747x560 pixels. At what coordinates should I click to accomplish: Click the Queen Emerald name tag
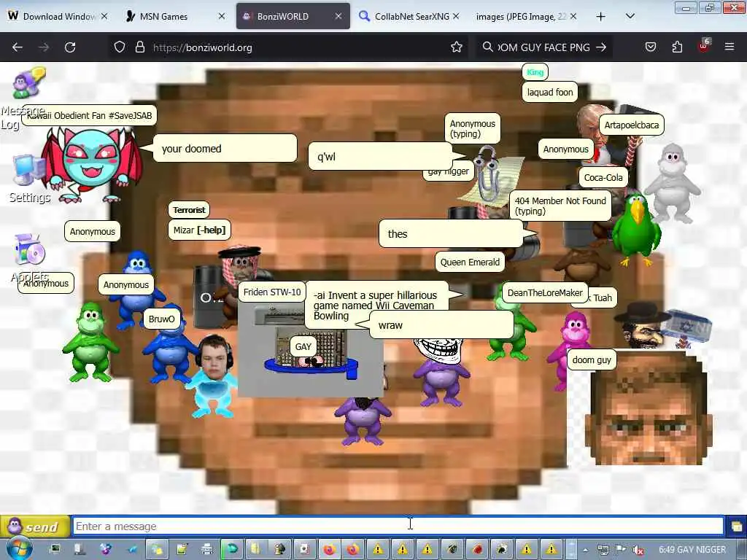tap(470, 262)
